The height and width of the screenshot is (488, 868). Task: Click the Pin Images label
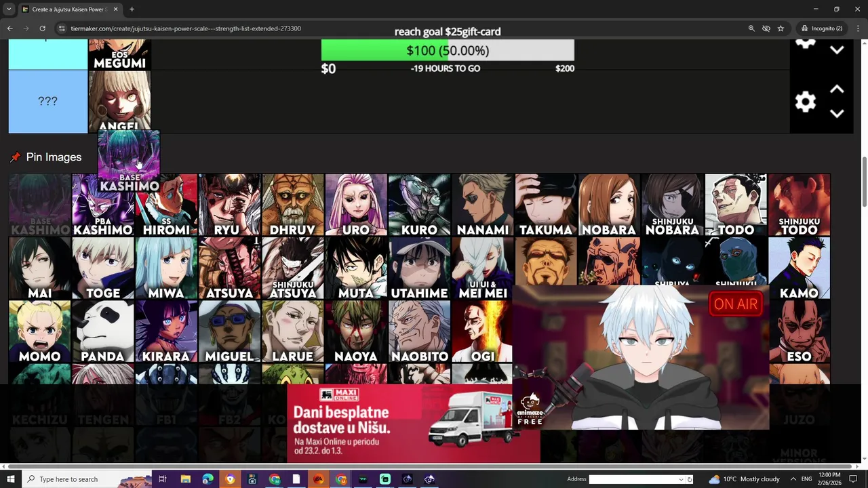coord(54,157)
